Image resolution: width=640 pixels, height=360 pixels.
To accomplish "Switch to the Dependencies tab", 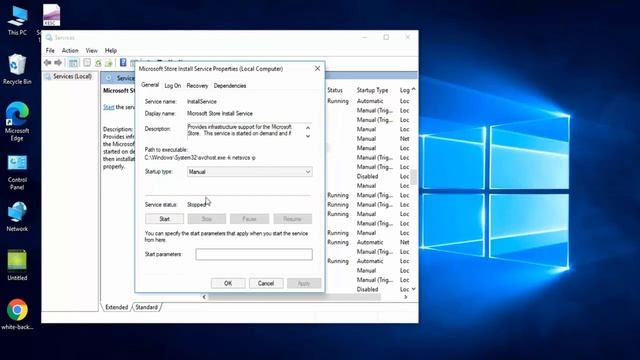I will [x=230, y=86].
